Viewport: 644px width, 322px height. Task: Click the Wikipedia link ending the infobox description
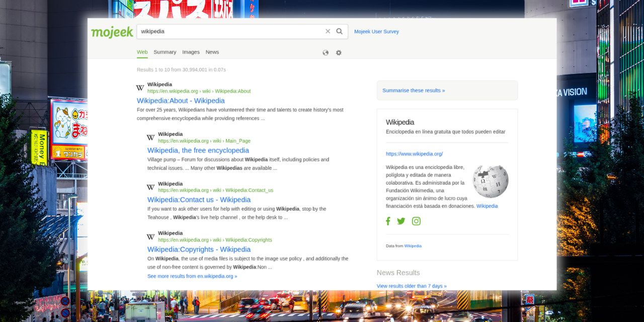point(487,206)
